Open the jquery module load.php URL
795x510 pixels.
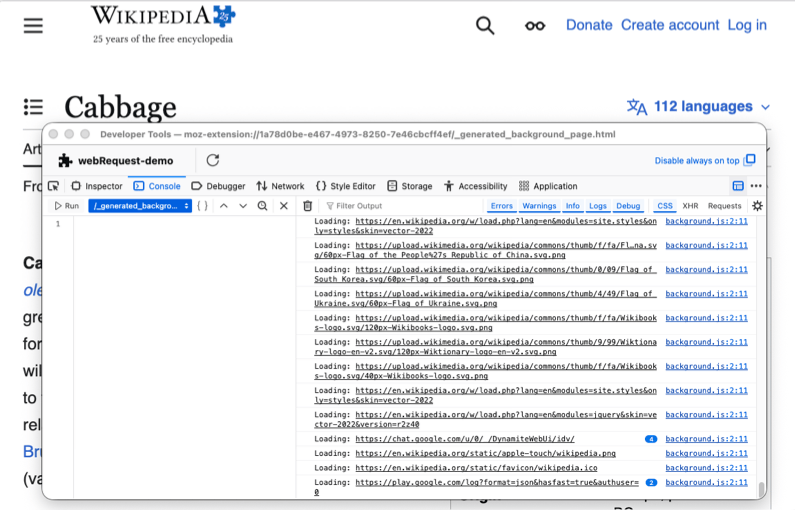tap(485, 419)
